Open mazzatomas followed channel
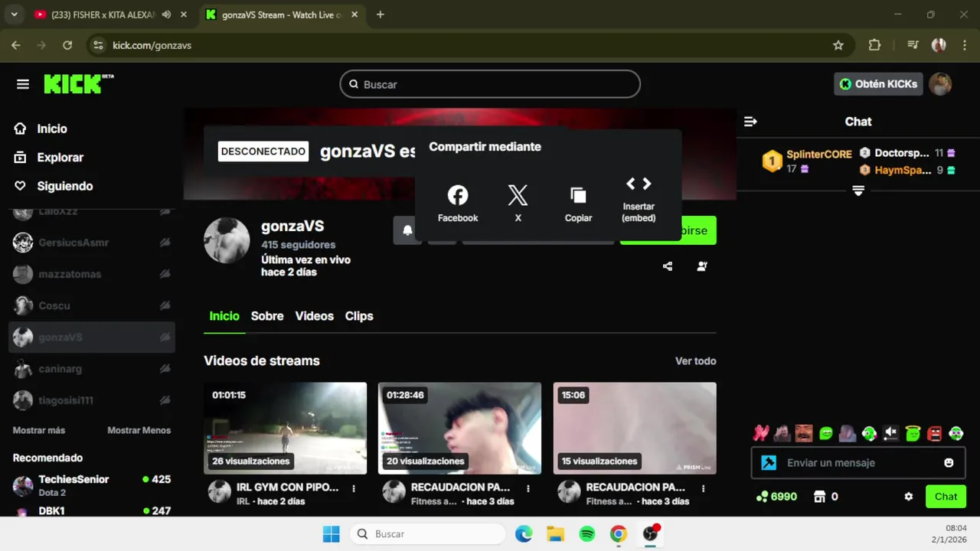 [92, 274]
